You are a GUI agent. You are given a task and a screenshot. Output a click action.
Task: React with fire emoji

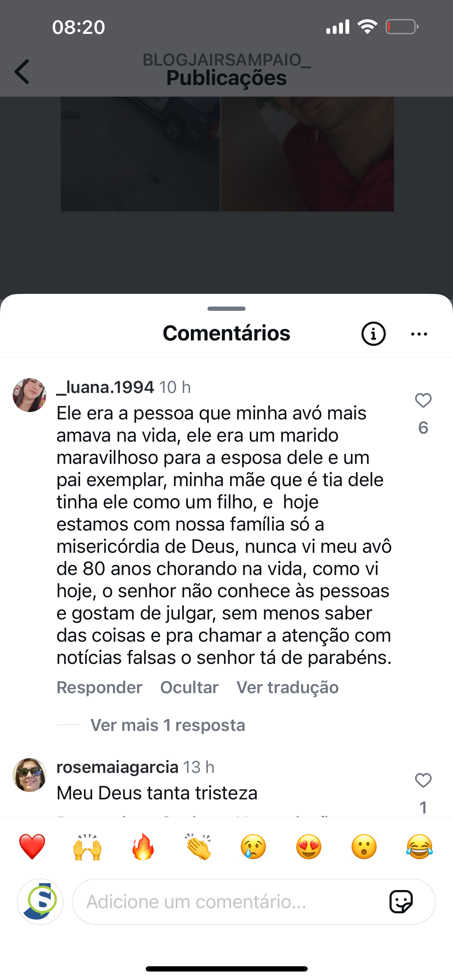click(143, 847)
